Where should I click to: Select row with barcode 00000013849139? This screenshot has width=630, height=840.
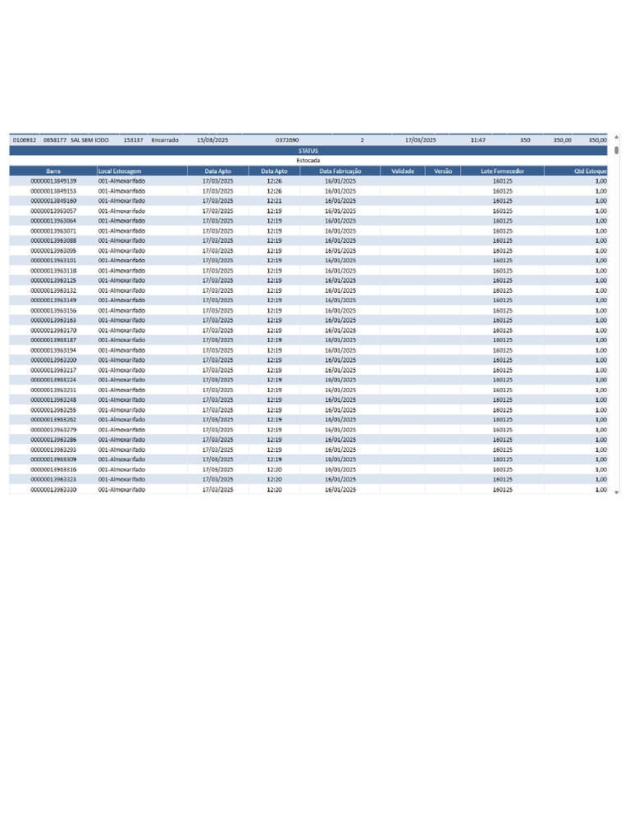[x=308, y=181]
